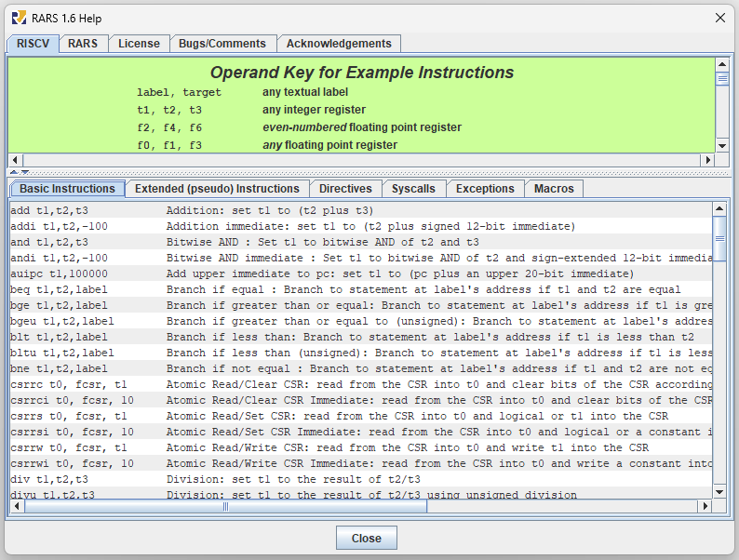Screen dimensions: 739x560
Task: Select the 'beq t1,t2,label' row
Action: [361, 289]
